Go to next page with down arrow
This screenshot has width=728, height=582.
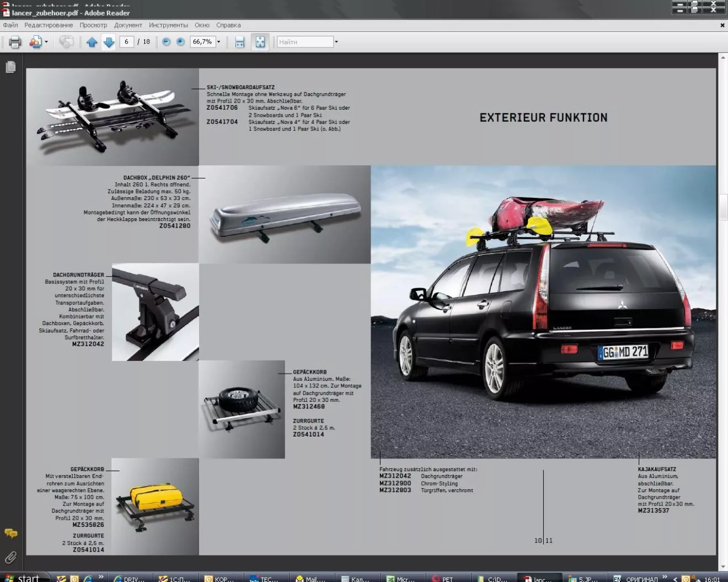coord(109,42)
